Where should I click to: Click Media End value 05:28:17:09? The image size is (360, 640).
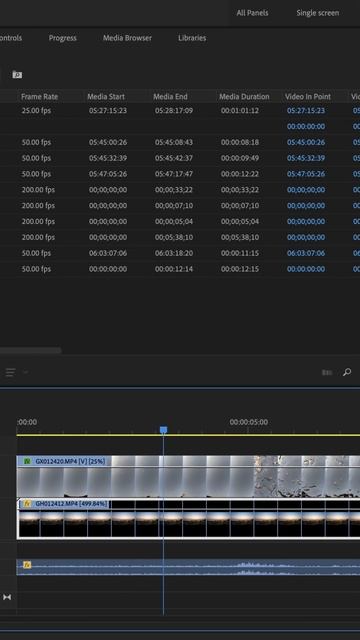pyautogui.click(x=174, y=111)
